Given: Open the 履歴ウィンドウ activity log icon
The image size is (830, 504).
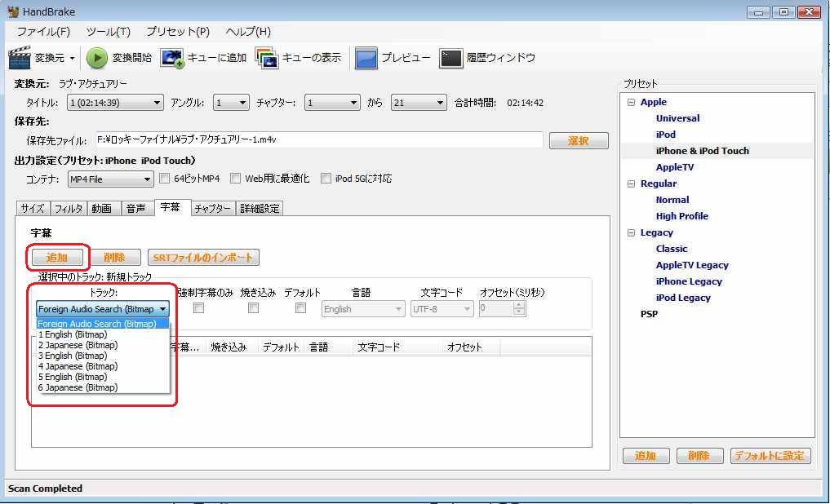Looking at the screenshot, I should click(x=451, y=58).
